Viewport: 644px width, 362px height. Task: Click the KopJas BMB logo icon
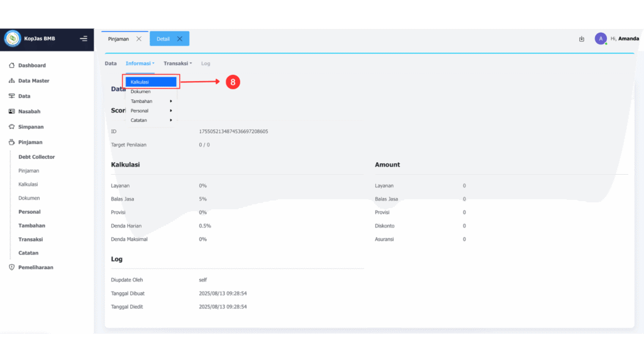[13, 39]
